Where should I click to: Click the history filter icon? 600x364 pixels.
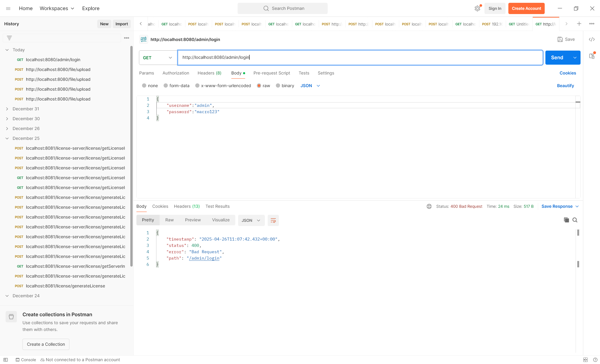click(x=9, y=38)
